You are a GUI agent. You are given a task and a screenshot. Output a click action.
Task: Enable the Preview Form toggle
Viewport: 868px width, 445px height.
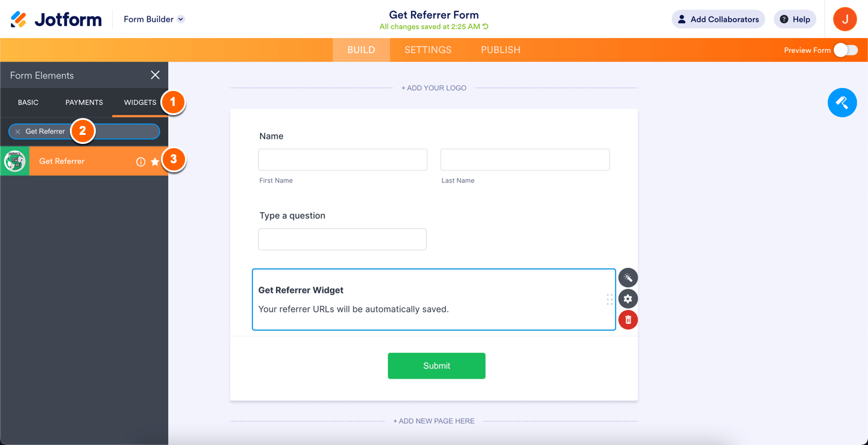coord(846,51)
